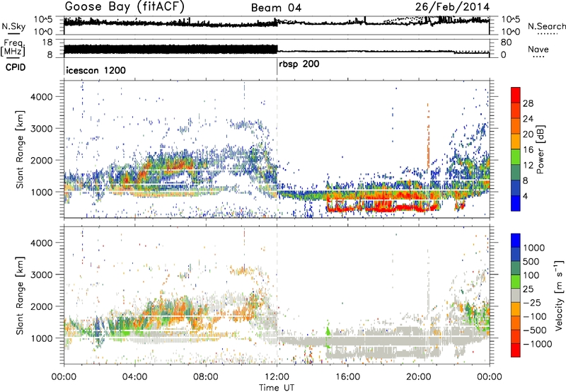
Task: Click the 'Nave' legend label
Action: click(538, 49)
